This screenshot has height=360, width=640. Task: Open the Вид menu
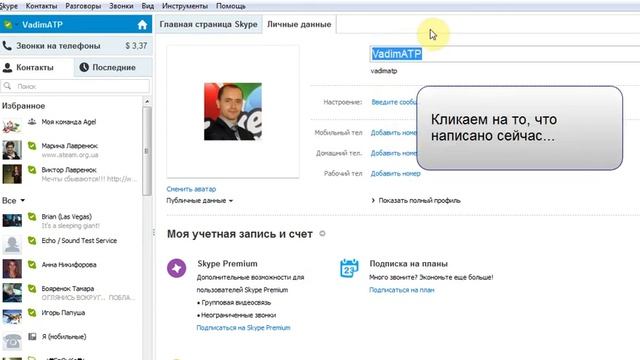coord(147,6)
